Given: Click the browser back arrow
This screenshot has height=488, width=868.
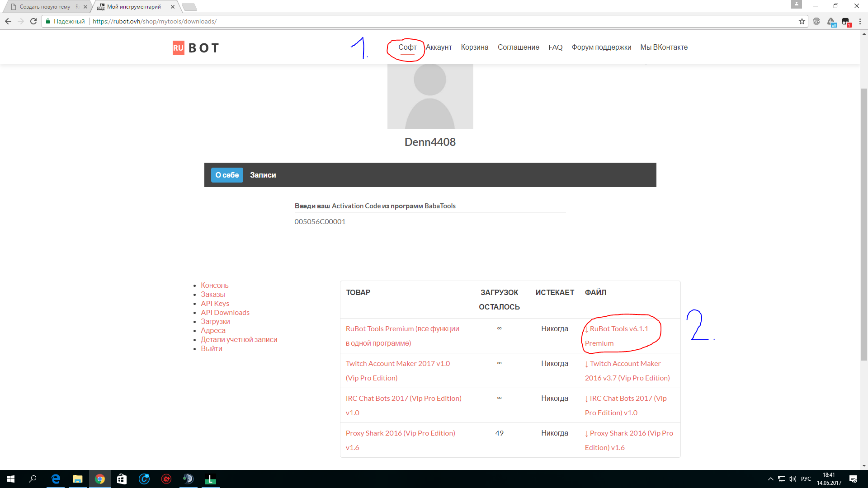Looking at the screenshot, I should tap(8, 21).
